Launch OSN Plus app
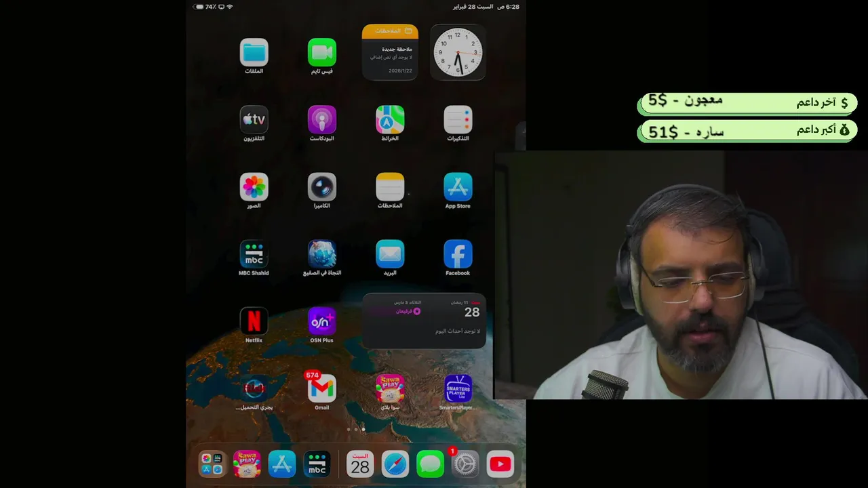 321,321
